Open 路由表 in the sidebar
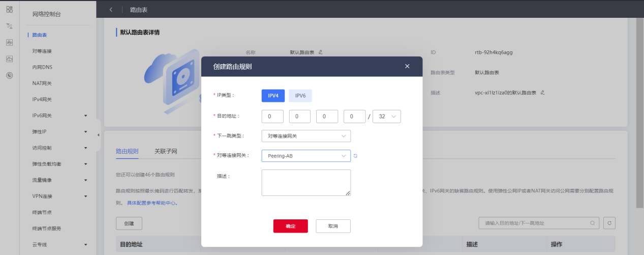 39,35
